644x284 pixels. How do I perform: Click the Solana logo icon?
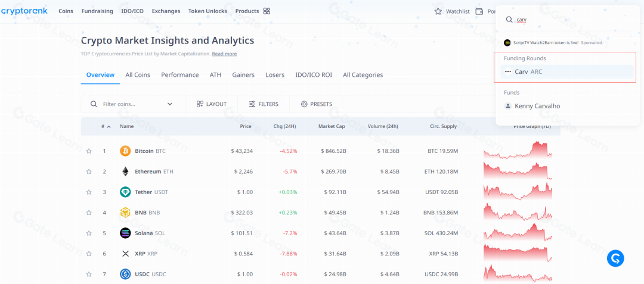pyautogui.click(x=125, y=233)
